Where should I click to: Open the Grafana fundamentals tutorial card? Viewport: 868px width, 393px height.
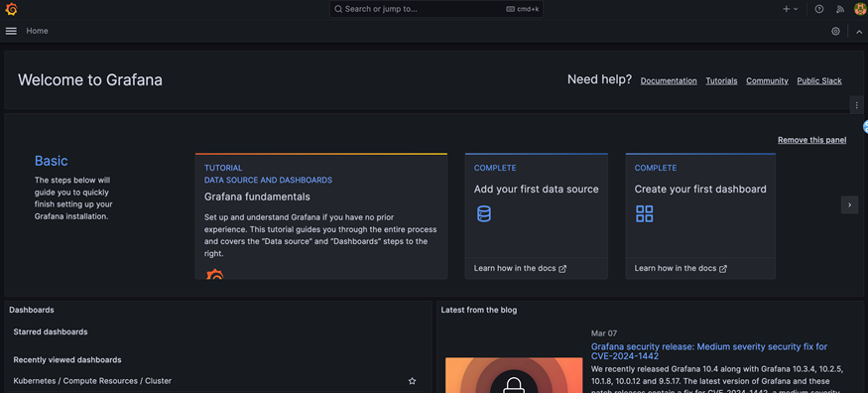tap(321, 216)
